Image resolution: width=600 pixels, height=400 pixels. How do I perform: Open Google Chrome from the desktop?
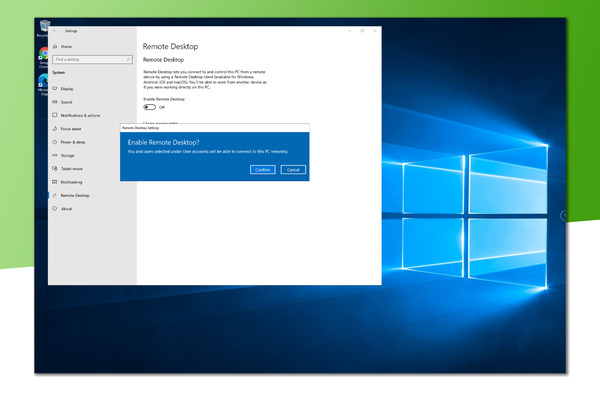(x=43, y=55)
